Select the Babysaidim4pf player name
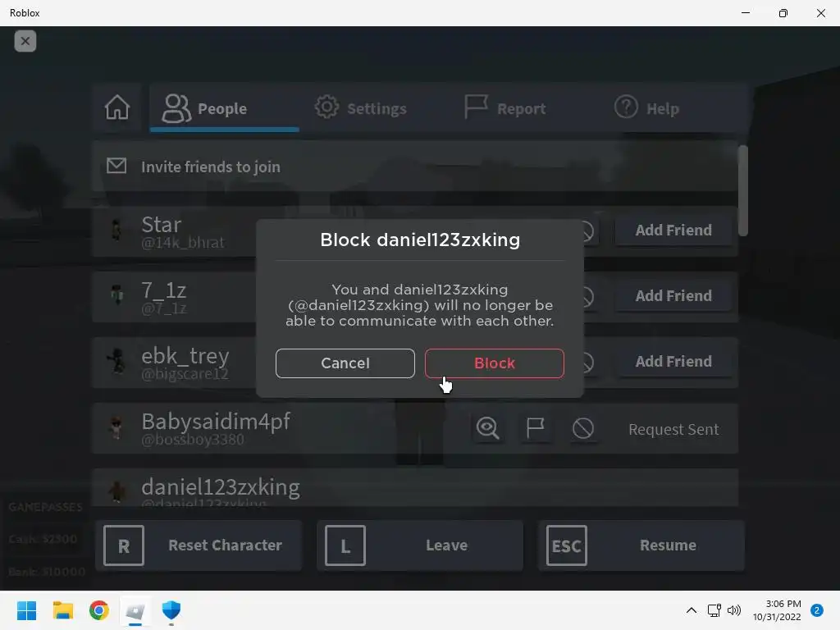 pos(216,422)
